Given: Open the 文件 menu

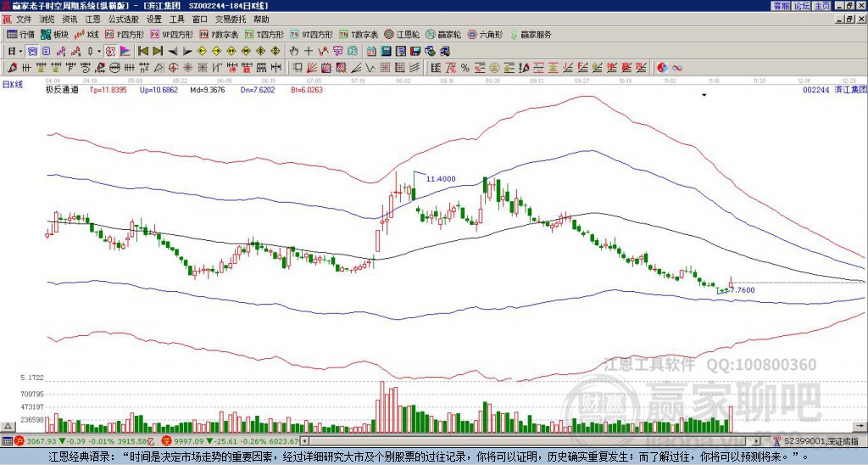Looking at the screenshot, I should tap(24, 20).
